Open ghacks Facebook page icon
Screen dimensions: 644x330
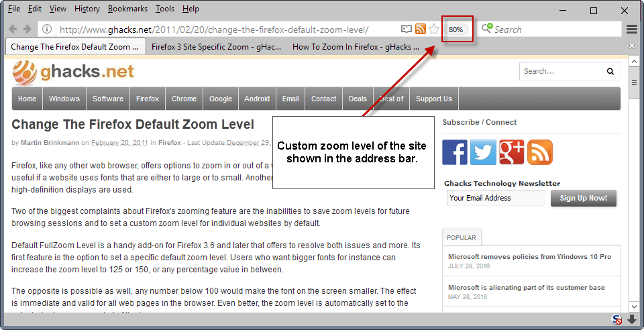[x=455, y=152]
